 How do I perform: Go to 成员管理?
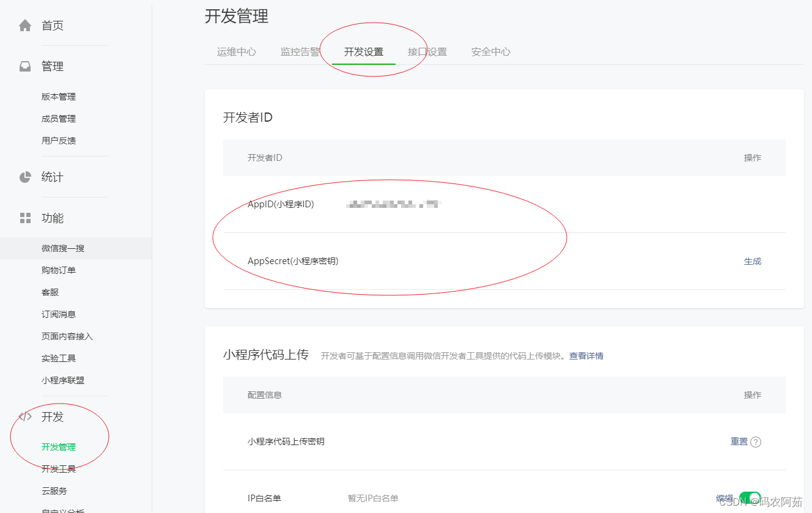[x=59, y=119]
